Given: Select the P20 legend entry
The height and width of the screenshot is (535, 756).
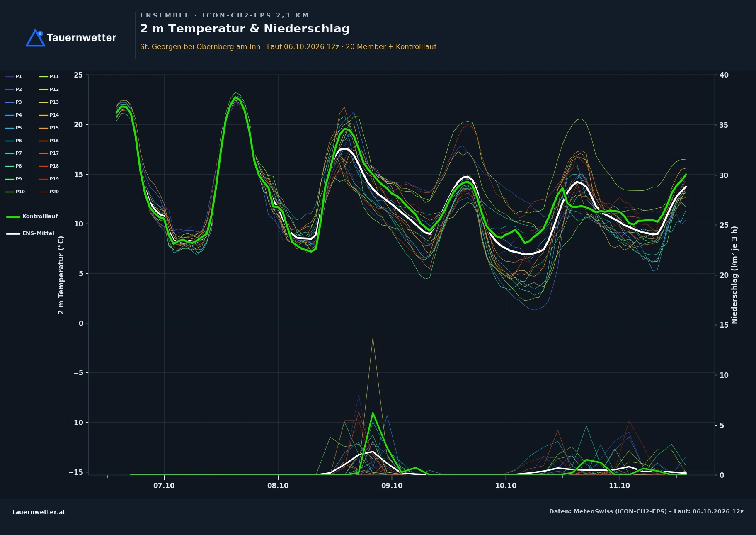Looking at the screenshot, I should [x=49, y=192].
